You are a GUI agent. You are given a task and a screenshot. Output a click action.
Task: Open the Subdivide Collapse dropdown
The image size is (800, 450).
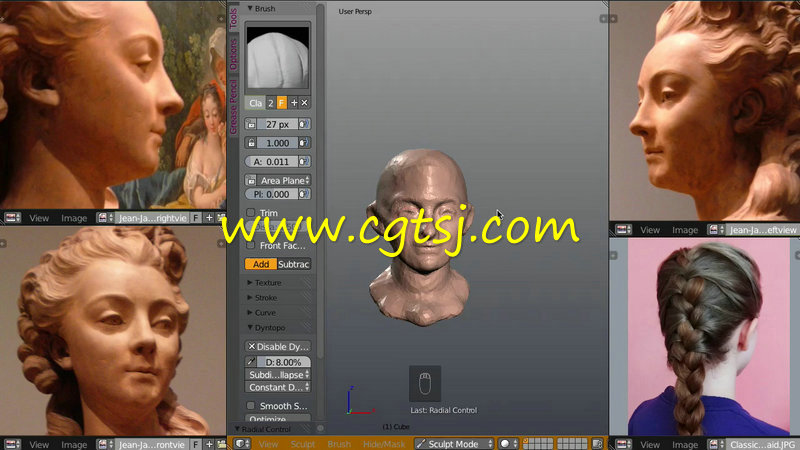coord(278,374)
